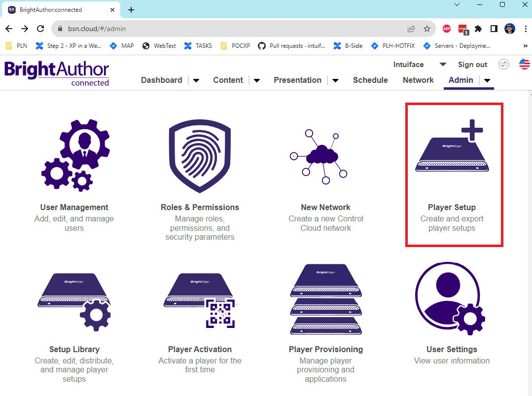
Task: Expand the Intuiface network selector dropdown
Action: click(x=443, y=65)
